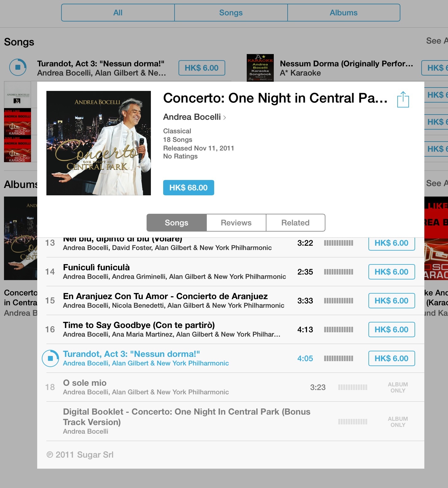The image size is (448, 488).
Task: Select the Albums filter at top
Action: [344, 13]
